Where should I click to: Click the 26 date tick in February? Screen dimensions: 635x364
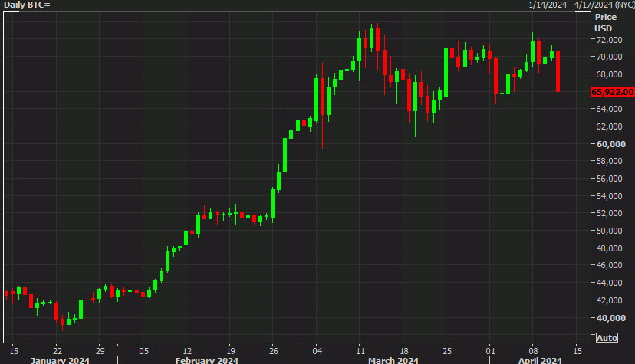pos(273,351)
